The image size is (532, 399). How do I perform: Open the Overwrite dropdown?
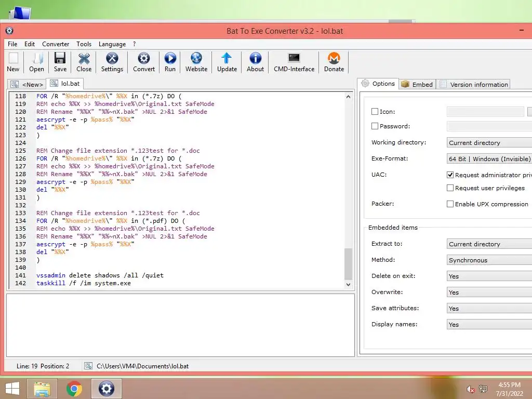(489, 292)
